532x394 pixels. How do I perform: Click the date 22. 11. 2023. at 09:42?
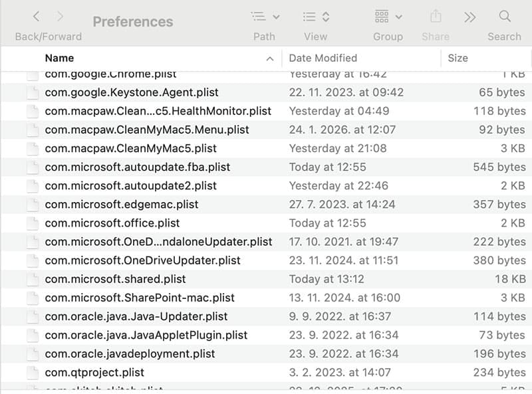346,92
